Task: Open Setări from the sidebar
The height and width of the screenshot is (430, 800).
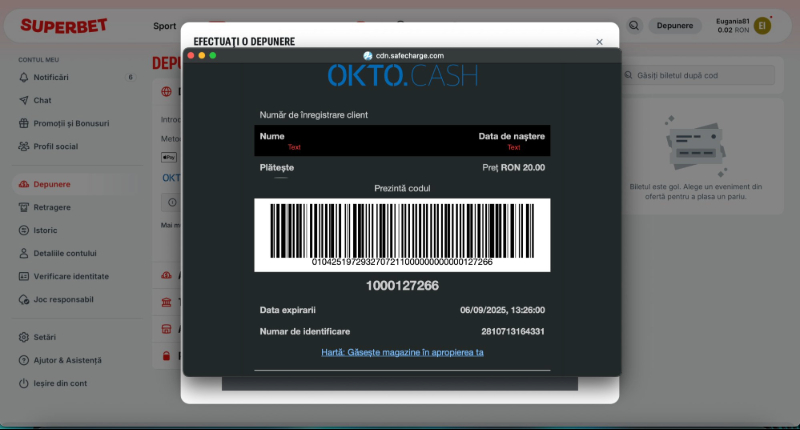Action: (44, 337)
